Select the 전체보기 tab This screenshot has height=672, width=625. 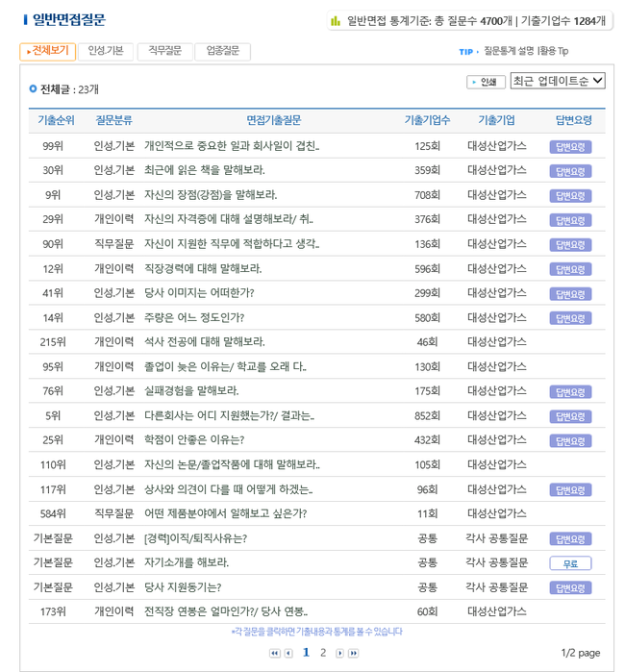(x=47, y=51)
